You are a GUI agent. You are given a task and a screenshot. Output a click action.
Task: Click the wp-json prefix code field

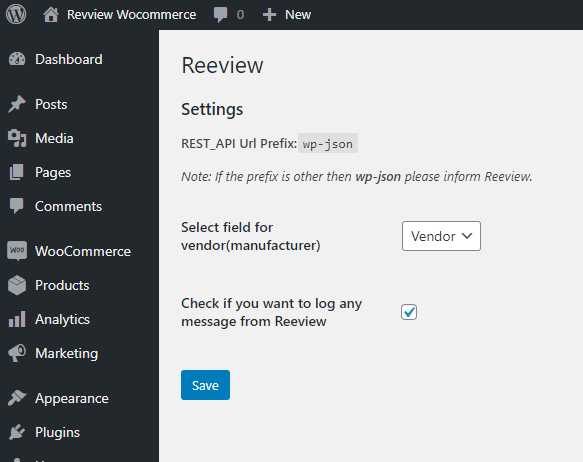(328, 143)
